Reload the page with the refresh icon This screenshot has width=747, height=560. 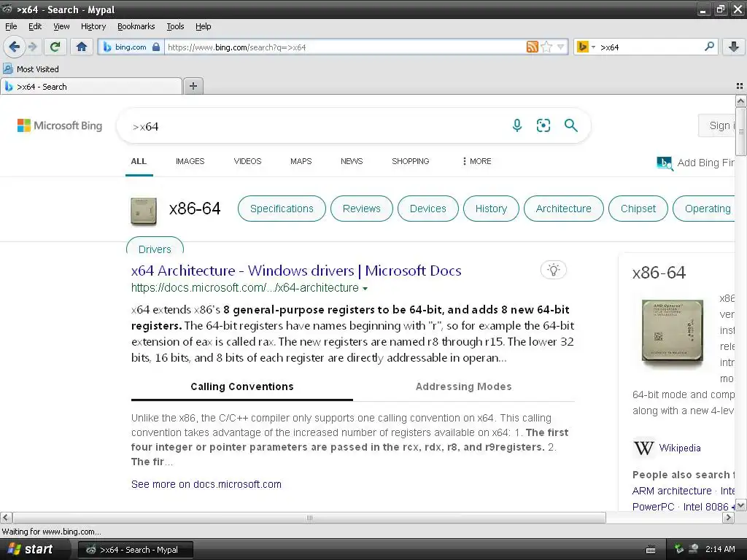(55, 47)
